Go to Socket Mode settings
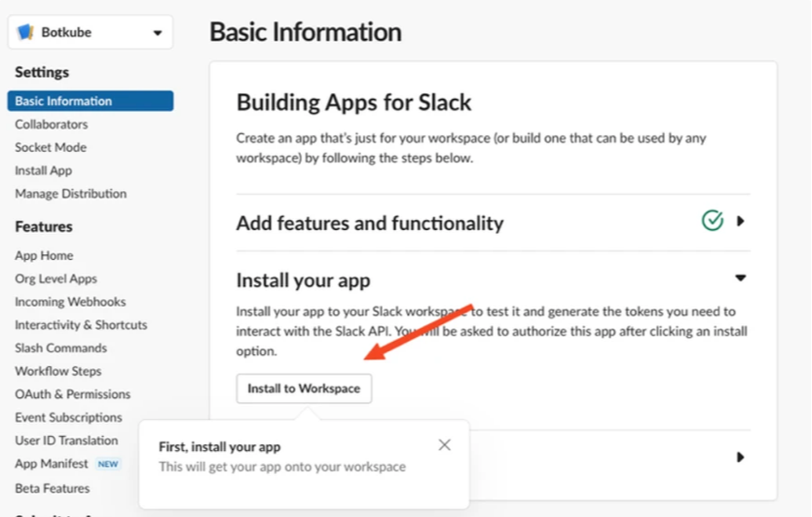 point(50,147)
